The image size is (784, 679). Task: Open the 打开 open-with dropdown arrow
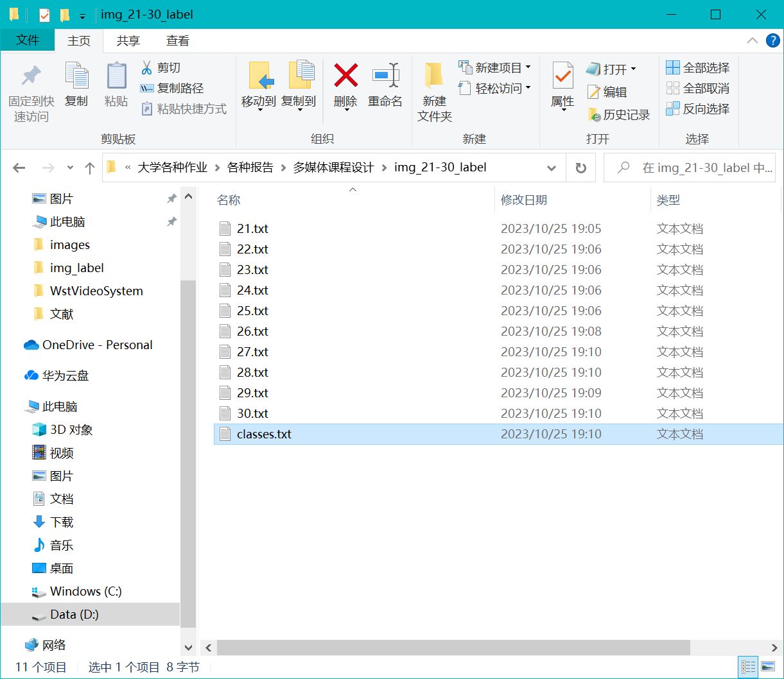(x=633, y=69)
